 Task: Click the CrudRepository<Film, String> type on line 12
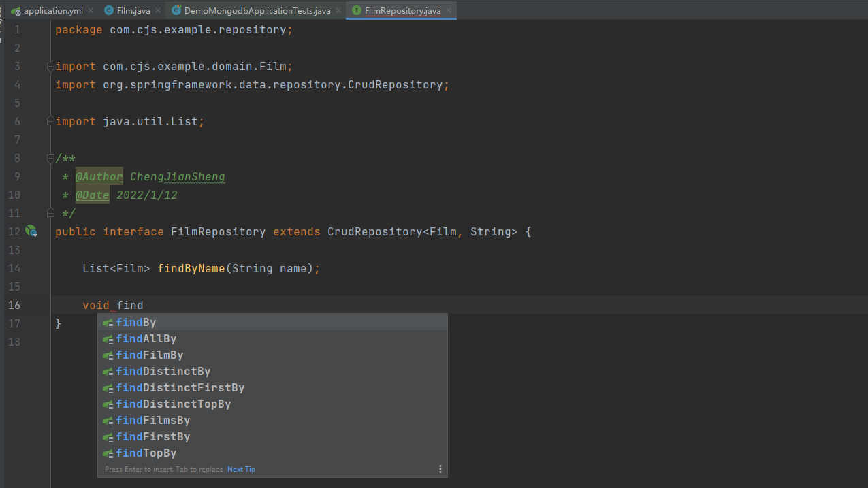tap(423, 231)
